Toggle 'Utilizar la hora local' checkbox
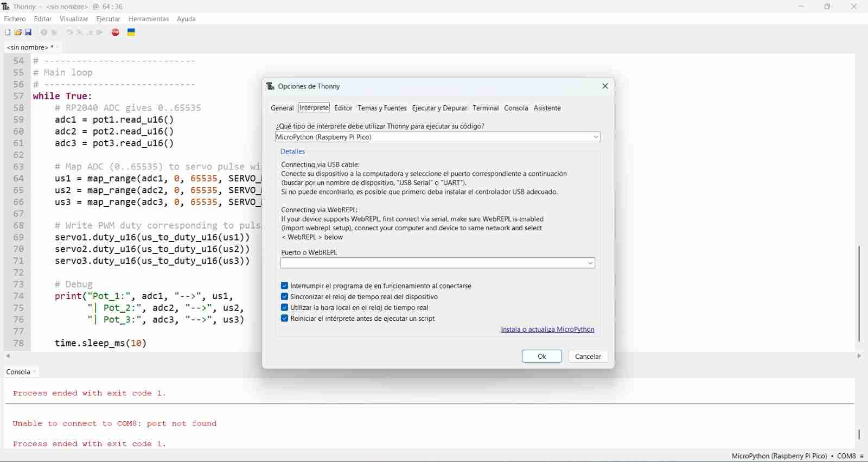 [284, 307]
